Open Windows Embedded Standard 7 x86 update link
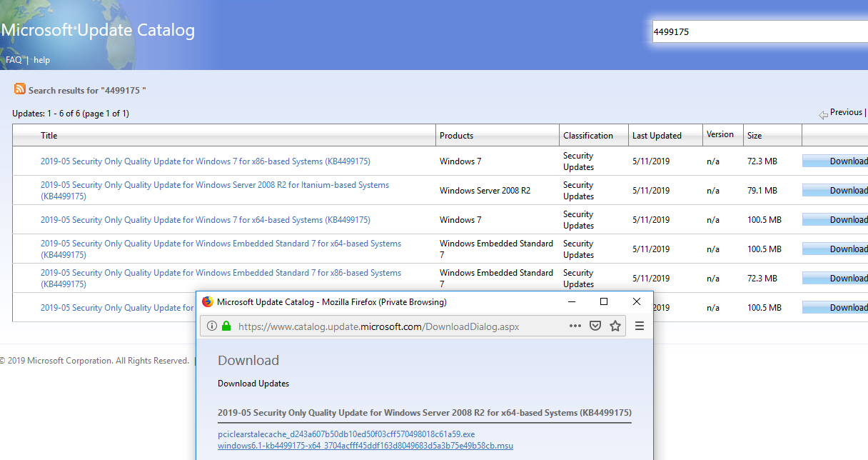 [221, 279]
